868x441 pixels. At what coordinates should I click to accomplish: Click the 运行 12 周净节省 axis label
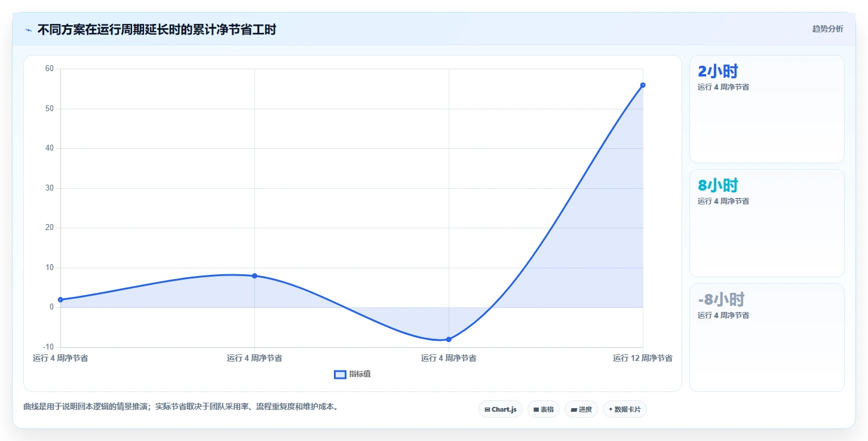643,358
